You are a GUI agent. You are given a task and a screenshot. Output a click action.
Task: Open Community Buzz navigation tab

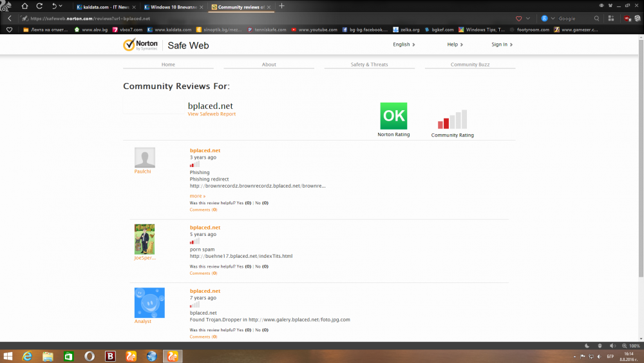coord(470,64)
